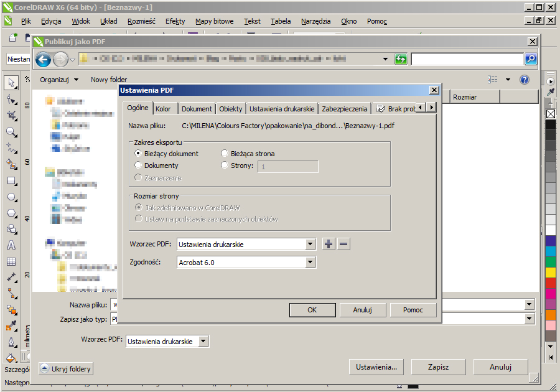Select the Strony radio button
560x392 pixels.
click(x=224, y=166)
